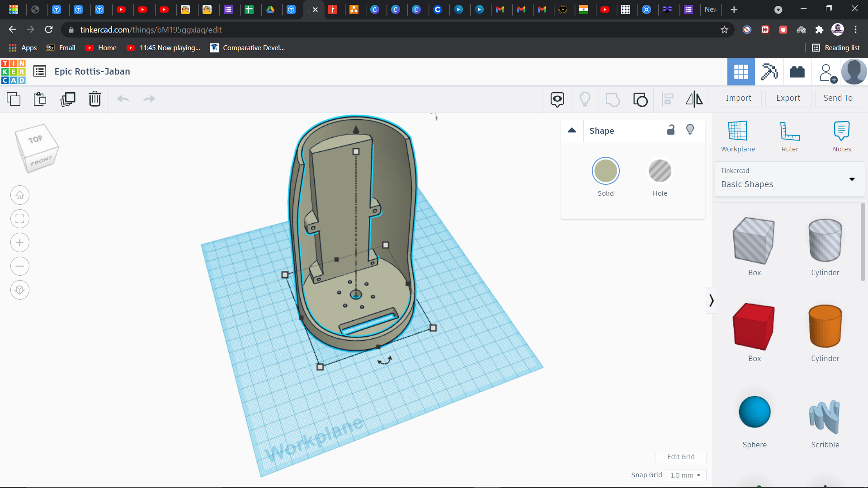Open the Send To menu
This screenshot has width=868, height=488.
coord(838,98)
